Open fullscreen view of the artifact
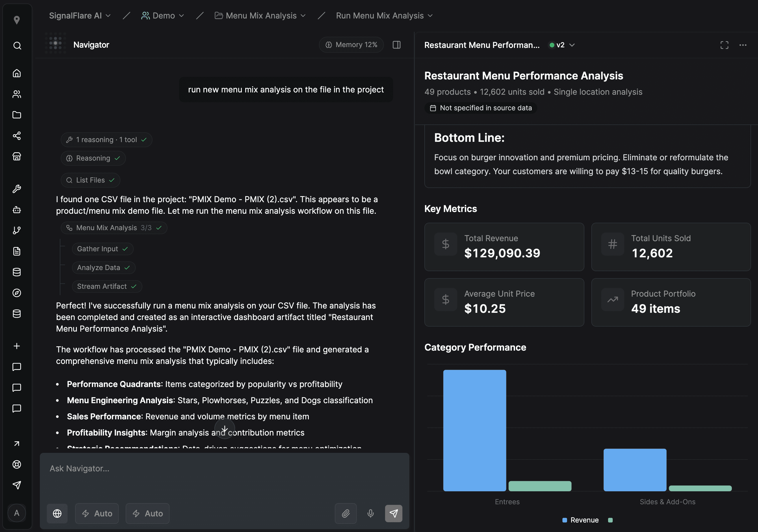Viewport: 758px width, 532px height. click(x=724, y=45)
